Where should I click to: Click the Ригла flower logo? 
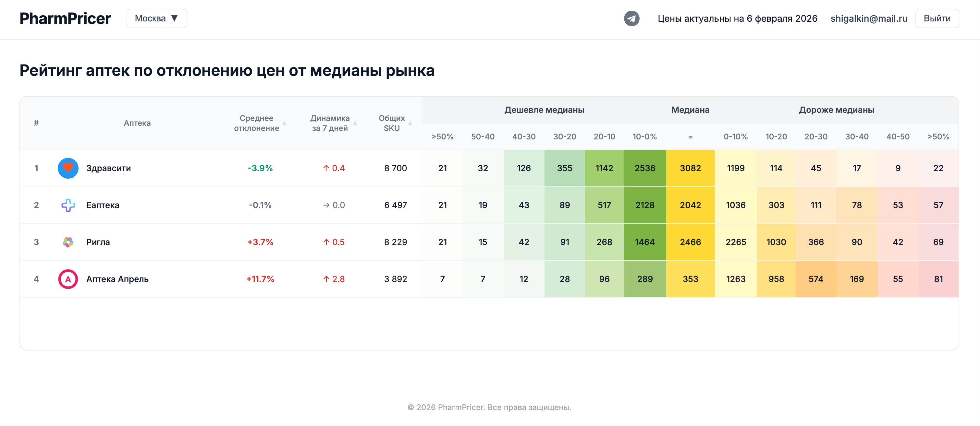coord(68,242)
